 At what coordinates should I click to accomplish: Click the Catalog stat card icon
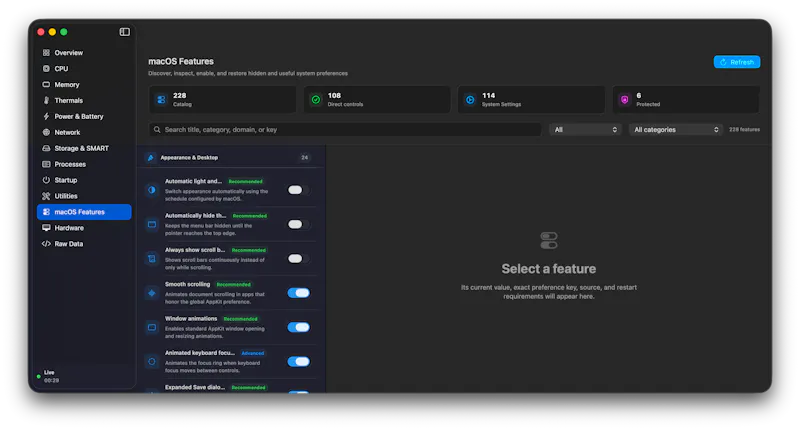click(x=161, y=99)
